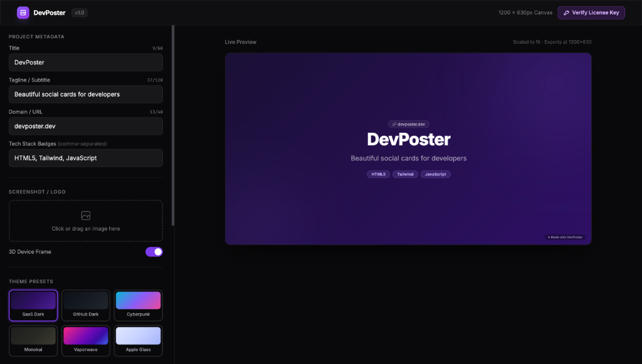Click the 37/120 tagline character counter
Screen dimensions: 642x364
(x=155, y=80)
